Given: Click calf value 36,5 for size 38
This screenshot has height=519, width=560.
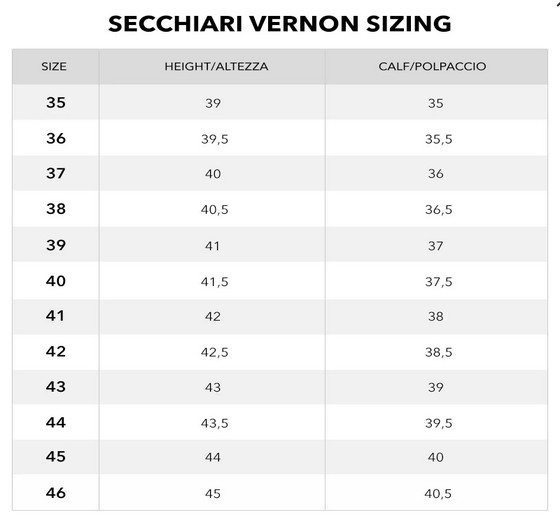Looking at the screenshot, I should tap(439, 209).
